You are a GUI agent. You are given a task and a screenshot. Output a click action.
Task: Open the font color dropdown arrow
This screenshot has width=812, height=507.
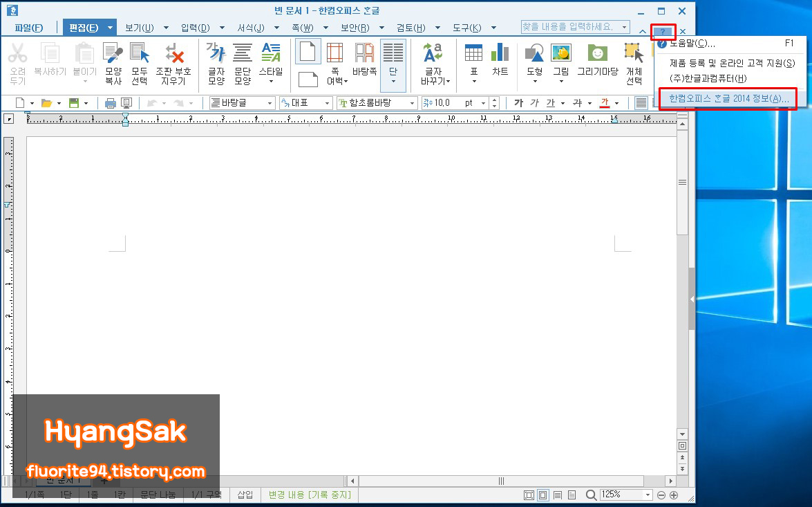click(616, 103)
